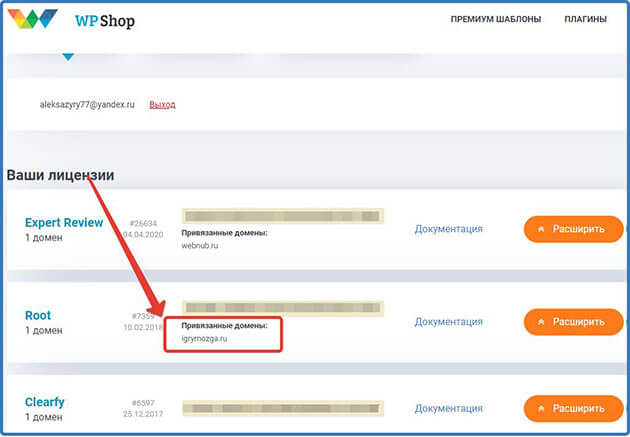Click Расширить button for Clearfy
This screenshot has height=437, width=630.
[573, 408]
